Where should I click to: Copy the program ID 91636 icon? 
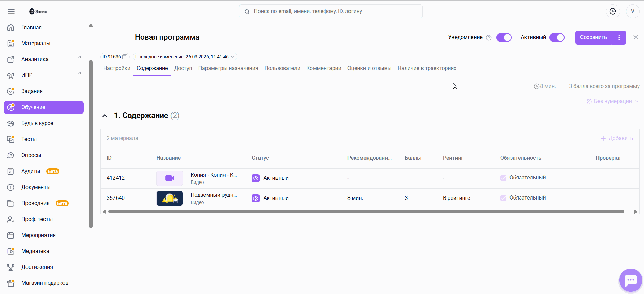coord(125,57)
